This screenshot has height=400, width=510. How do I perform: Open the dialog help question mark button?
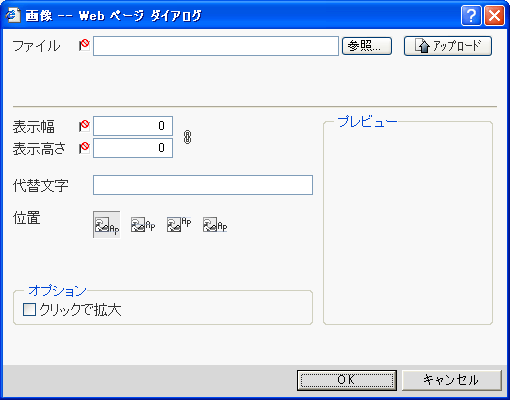[x=471, y=15]
